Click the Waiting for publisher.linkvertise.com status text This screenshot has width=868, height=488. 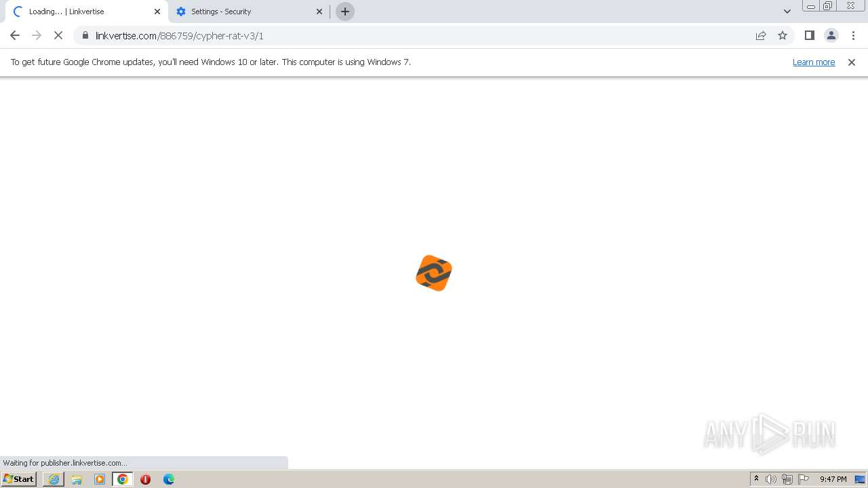coord(65,463)
